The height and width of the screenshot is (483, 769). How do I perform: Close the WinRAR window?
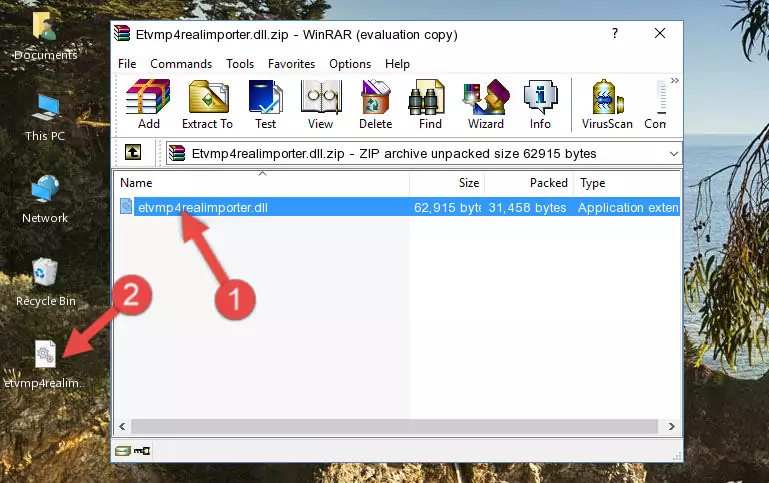(x=660, y=33)
